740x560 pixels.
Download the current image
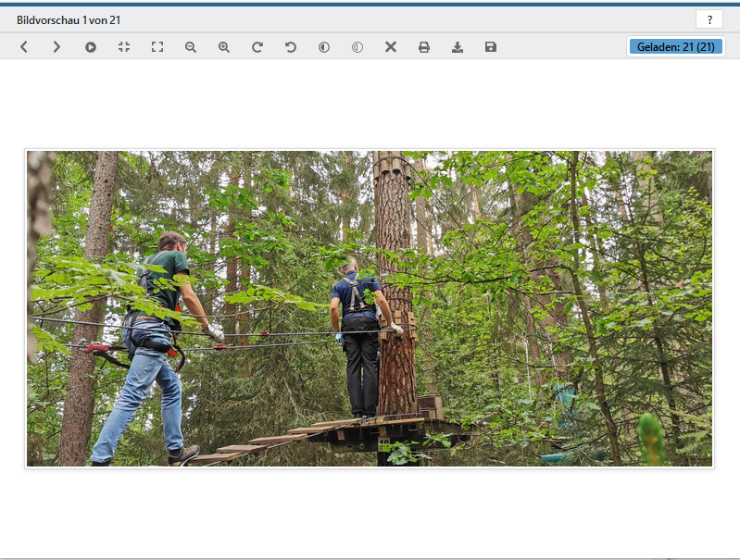pos(458,47)
